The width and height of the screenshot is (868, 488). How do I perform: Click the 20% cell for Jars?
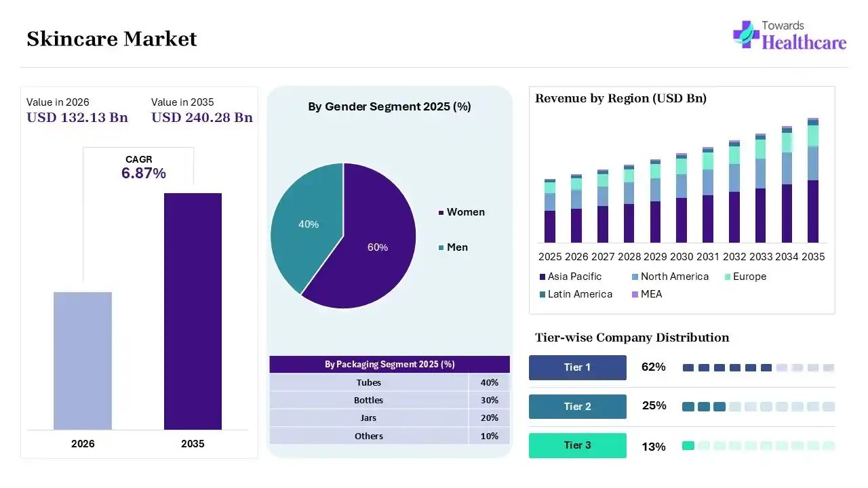(x=490, y=418)
